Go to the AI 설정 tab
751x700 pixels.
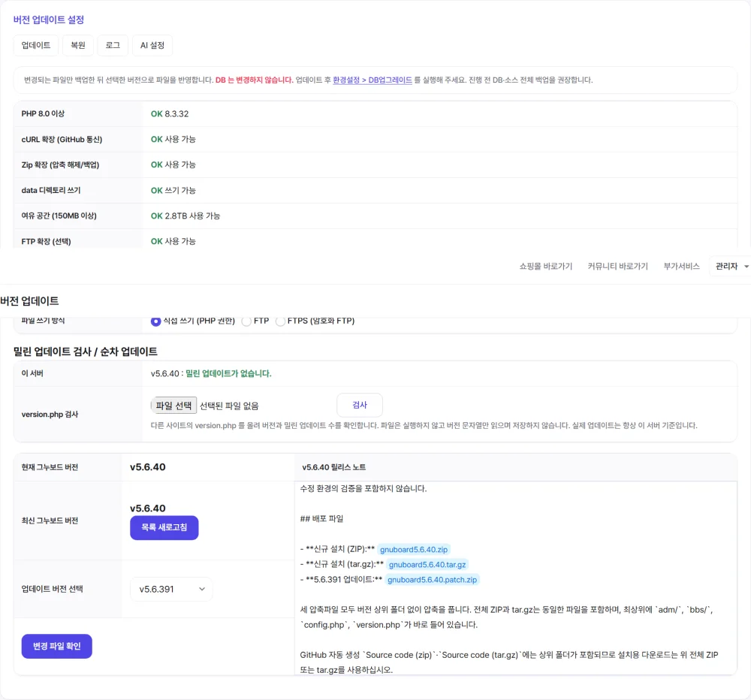[152, 46]
